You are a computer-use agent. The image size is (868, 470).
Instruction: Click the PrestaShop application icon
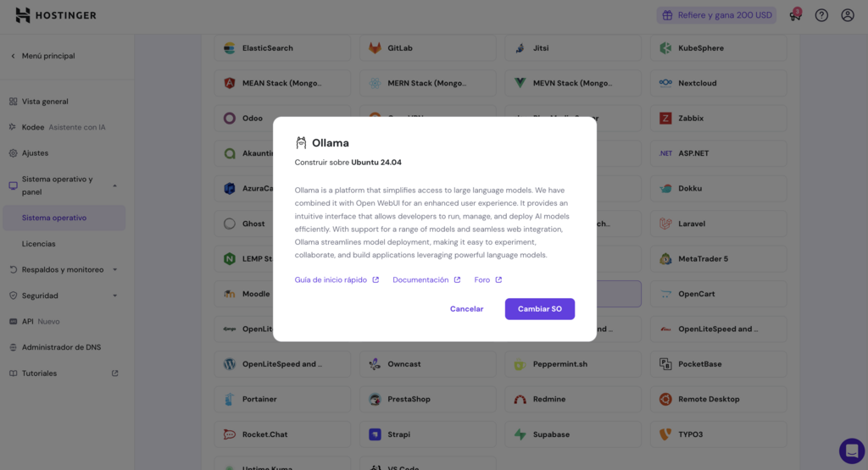pos(376,399)
